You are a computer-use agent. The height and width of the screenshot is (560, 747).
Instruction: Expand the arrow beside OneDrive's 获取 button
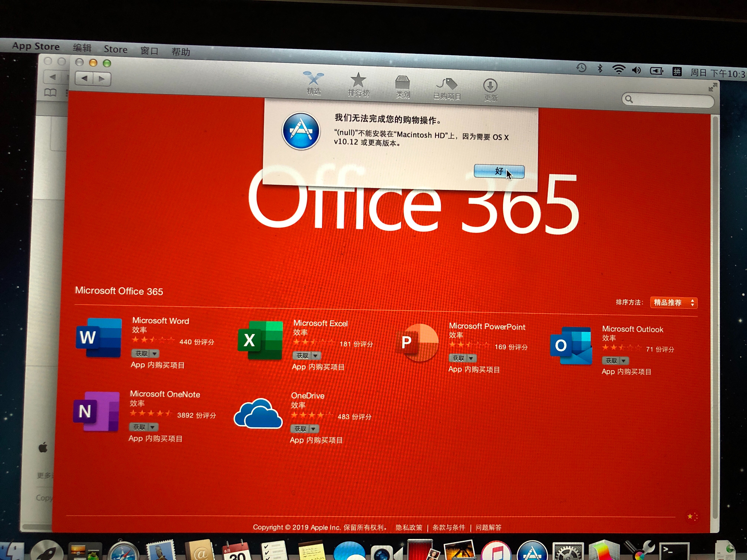(314, 429)
